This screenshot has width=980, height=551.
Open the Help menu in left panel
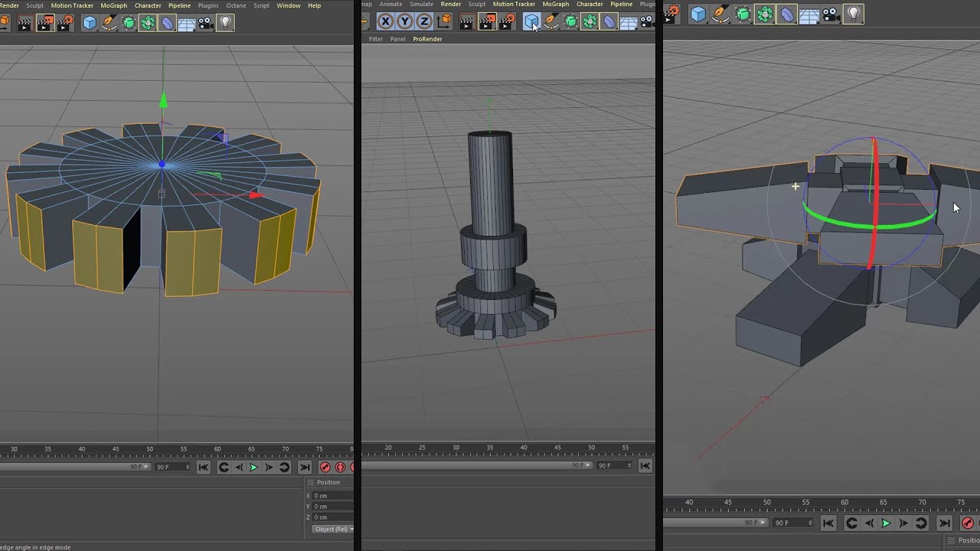[x=315, y=5]
